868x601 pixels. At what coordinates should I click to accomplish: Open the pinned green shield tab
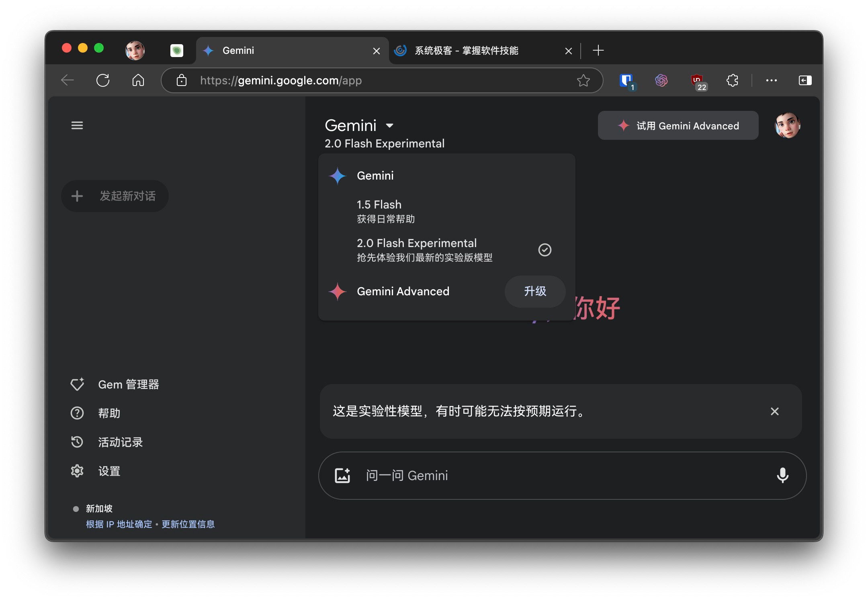(177, 50)
